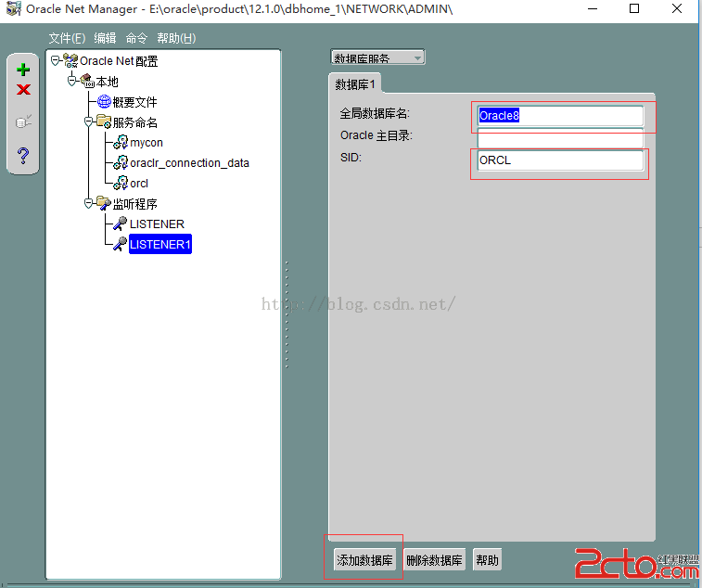Screen dimensions: 702x588
Task: Click the 服务命名 folder icon
Action: (x=104, y=121)
